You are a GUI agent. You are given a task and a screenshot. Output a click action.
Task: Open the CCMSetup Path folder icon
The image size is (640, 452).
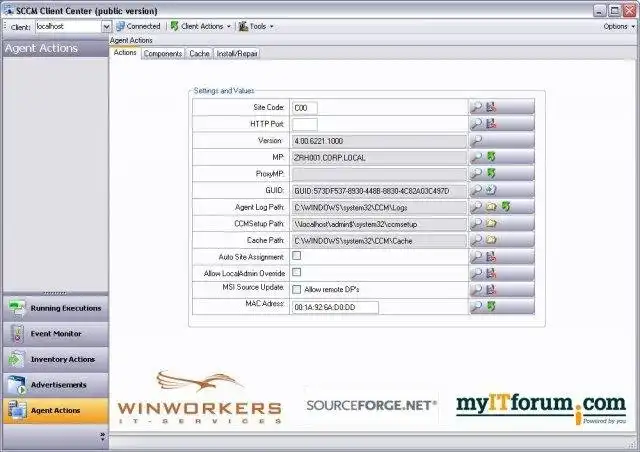pyautogui.click(x=491, y=223)
